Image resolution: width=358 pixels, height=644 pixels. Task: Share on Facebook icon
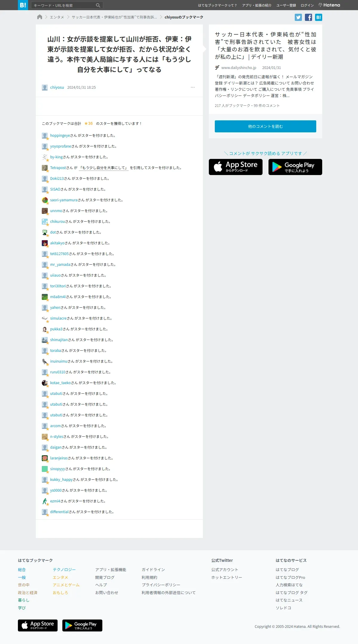pyautogui.click(x=308, y=17)
